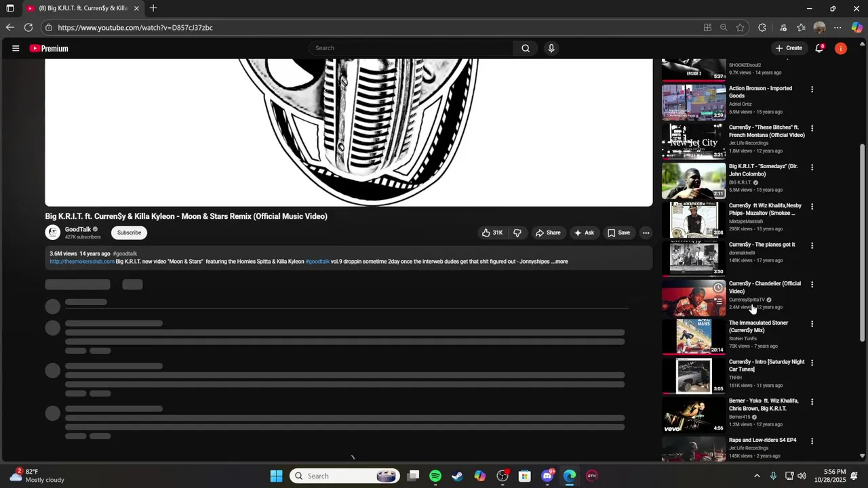Open options for Curren$y Mazaltov video
Screen dimensions: 868x488
coord(812,207)
